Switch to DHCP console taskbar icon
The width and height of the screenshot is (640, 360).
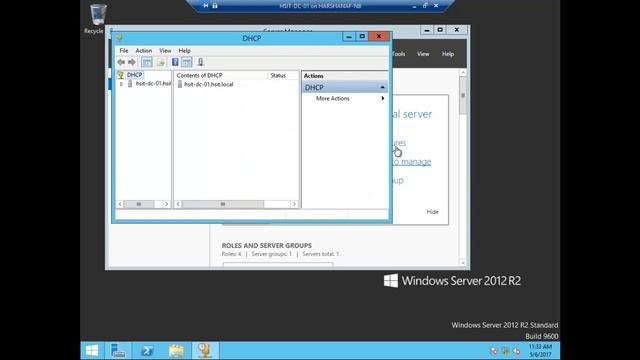coord(205,351)
